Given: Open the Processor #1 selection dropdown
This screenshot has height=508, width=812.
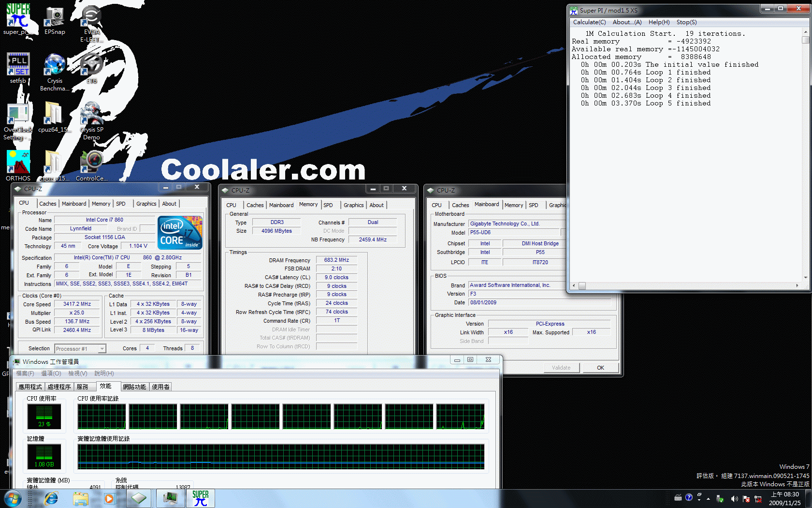Looking at the screenshot, I should click(80, 348).
